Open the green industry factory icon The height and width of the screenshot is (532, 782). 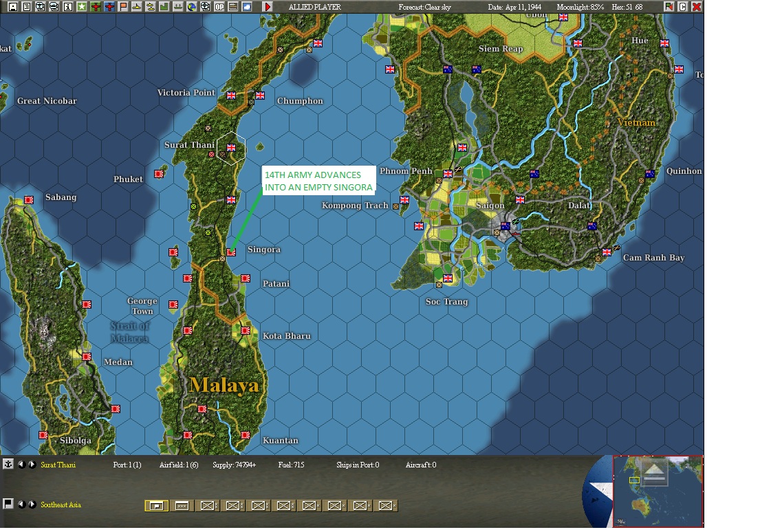tap(164, 6)
